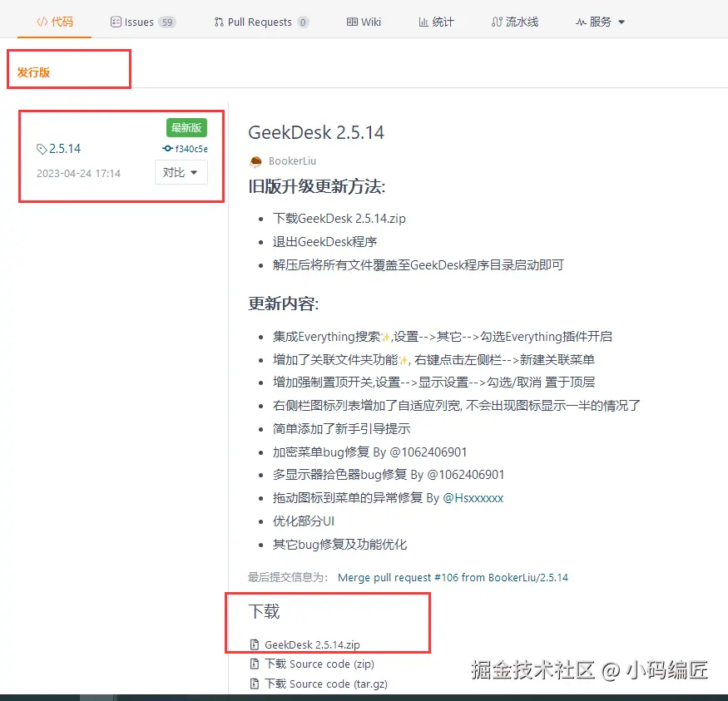This screenshot has height=701, width=728.
Task: Click the 右侧栏图标列表 update line
Action: (457, 406)
